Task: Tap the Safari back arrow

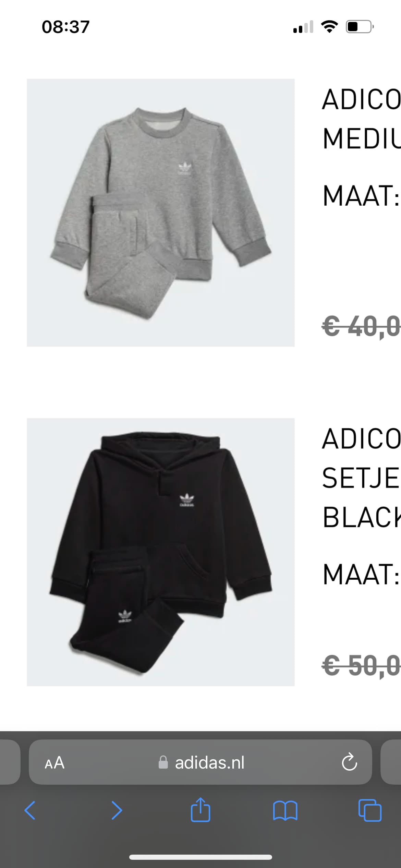Action: (x=30, y=810)
